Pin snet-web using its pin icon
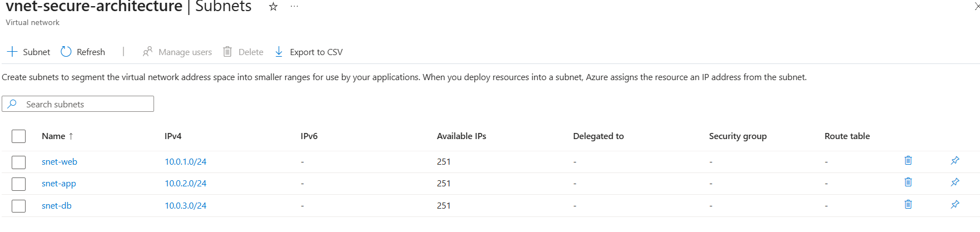 pyautogui.click(x=955, y=161)
